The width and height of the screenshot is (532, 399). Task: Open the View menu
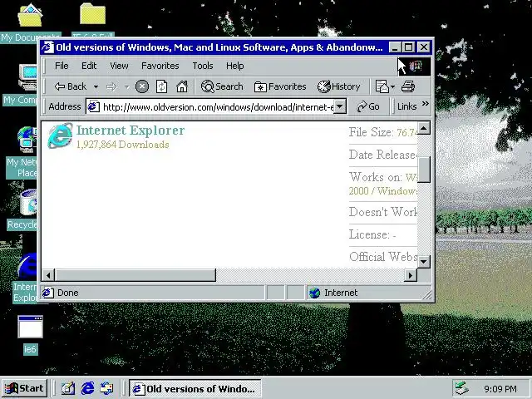(x=119, y=66)
